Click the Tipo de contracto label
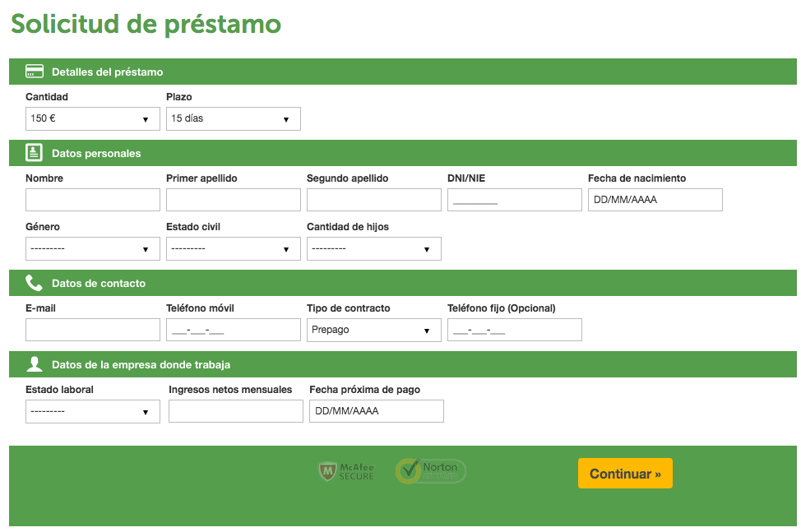The image size is (801, 532). [349, 308]
